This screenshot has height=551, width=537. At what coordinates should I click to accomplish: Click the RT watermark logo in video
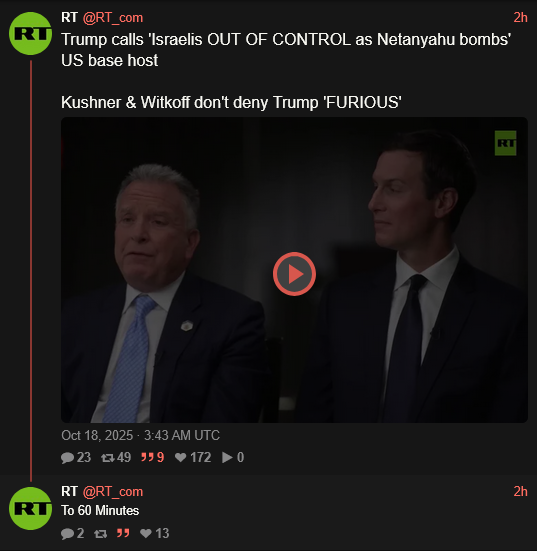(x=505, y=143)
